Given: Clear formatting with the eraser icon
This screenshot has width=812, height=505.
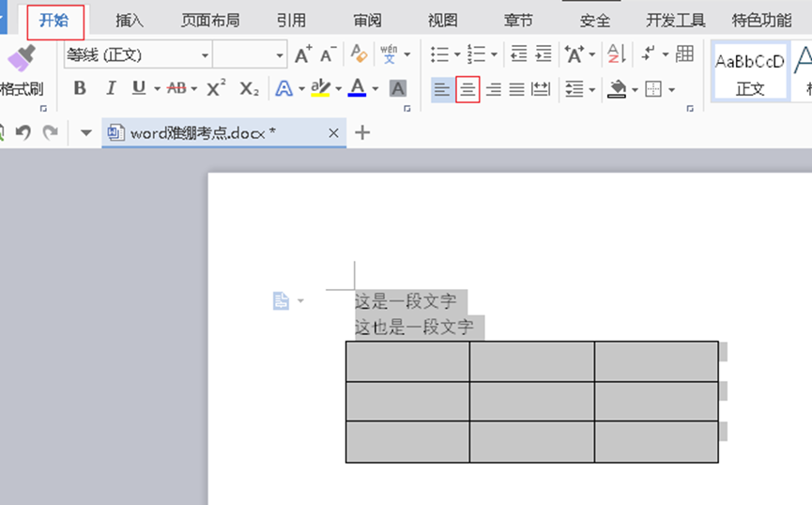Looking at the screenshot, I should pos(358,54).
